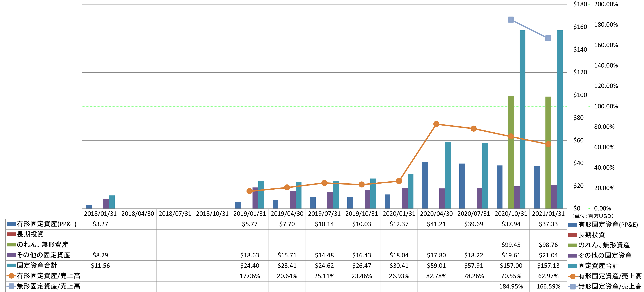This screenshot has width=644, height=292.
Task: Click the orange line marker at 82.78% peak
Action: (x=436, y=124)
